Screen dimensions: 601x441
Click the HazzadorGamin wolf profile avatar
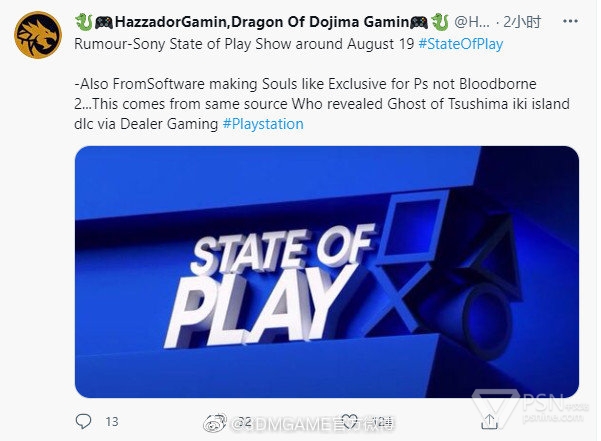[38, 37]
